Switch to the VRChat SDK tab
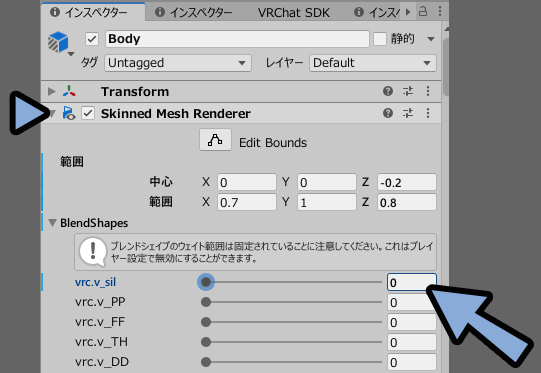The height and width of the screenshot is (373, 541). tap(294, 13)
